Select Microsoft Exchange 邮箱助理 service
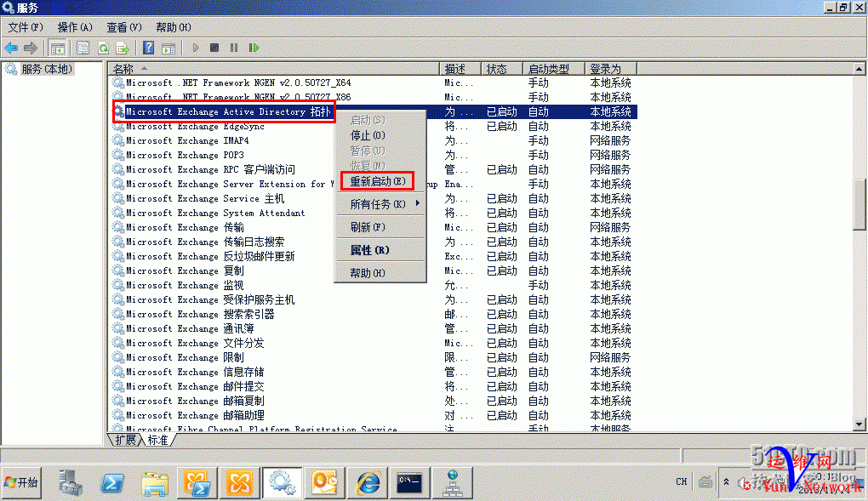Image resolution: width=868 pixels, height=501 pixels. (x=195, y=415)
